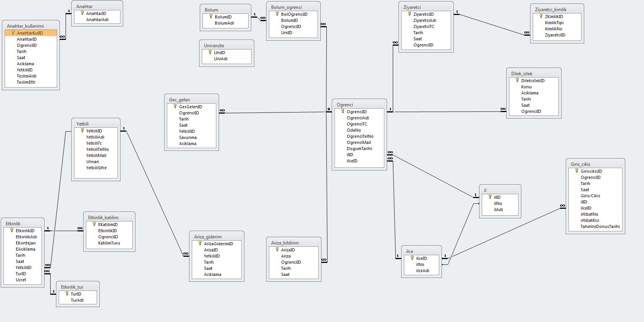Select the key icon beside ZKimlikID
The height and width of the screenshot is (322, 644).
click(x=541, y=16)
